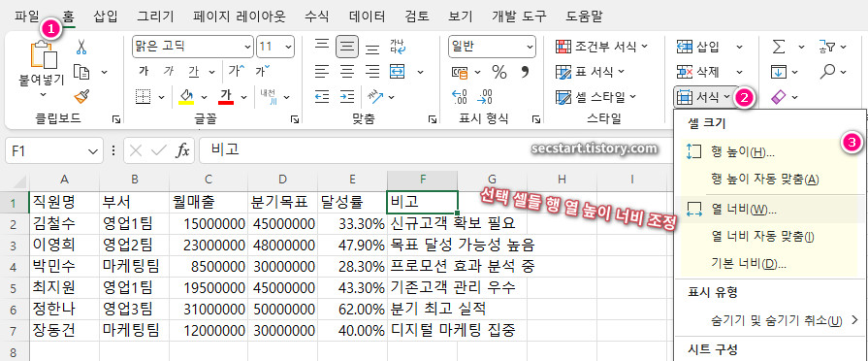The width and height of the screenshot is (868, 361).
Task: Click the Cut scissors icon
Action: [x=81, y=47]
